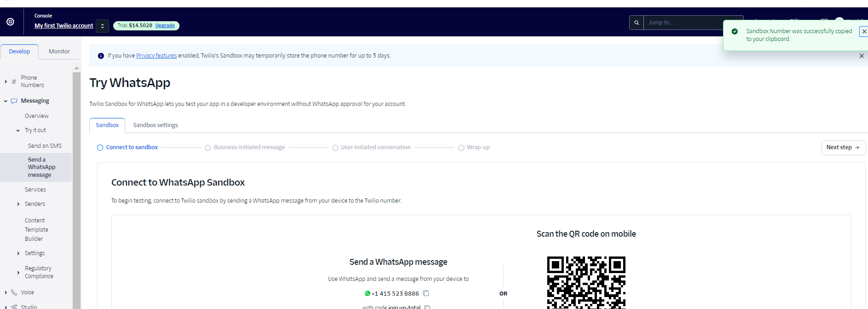Click the Phone Numbers hash icon
868x309 pixels.
(14, 82)
